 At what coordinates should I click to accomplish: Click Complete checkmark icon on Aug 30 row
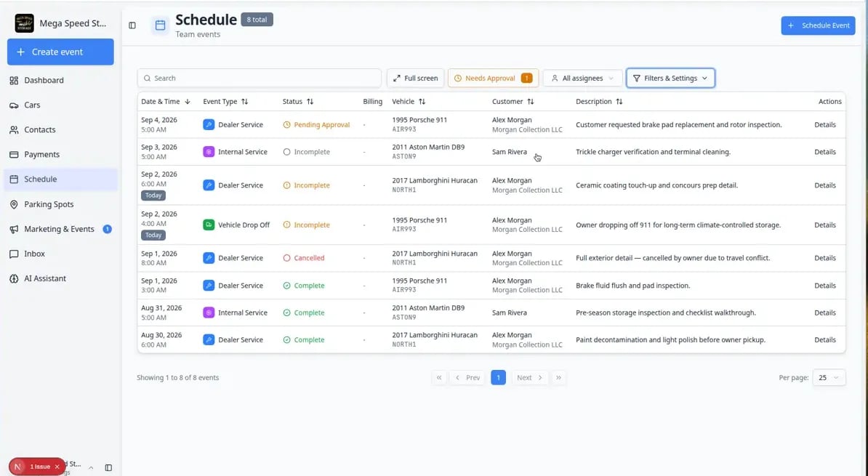pos(286,340)
